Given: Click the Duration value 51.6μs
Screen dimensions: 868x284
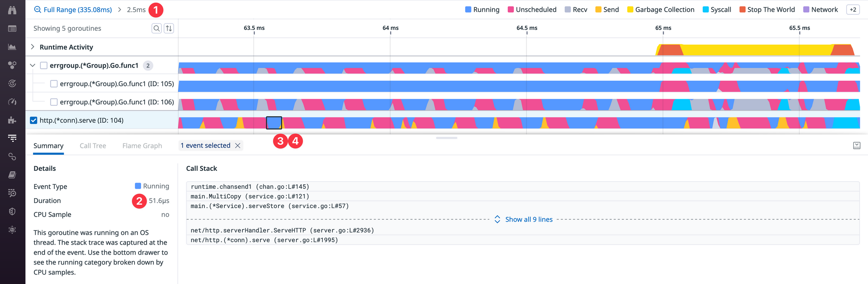Looking at the screenshot, I should 159,201.
